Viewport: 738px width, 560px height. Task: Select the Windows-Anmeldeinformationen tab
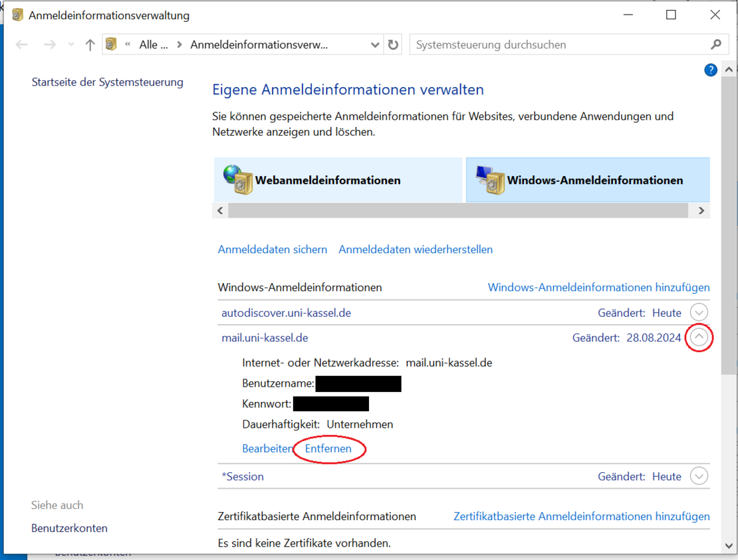594,180
